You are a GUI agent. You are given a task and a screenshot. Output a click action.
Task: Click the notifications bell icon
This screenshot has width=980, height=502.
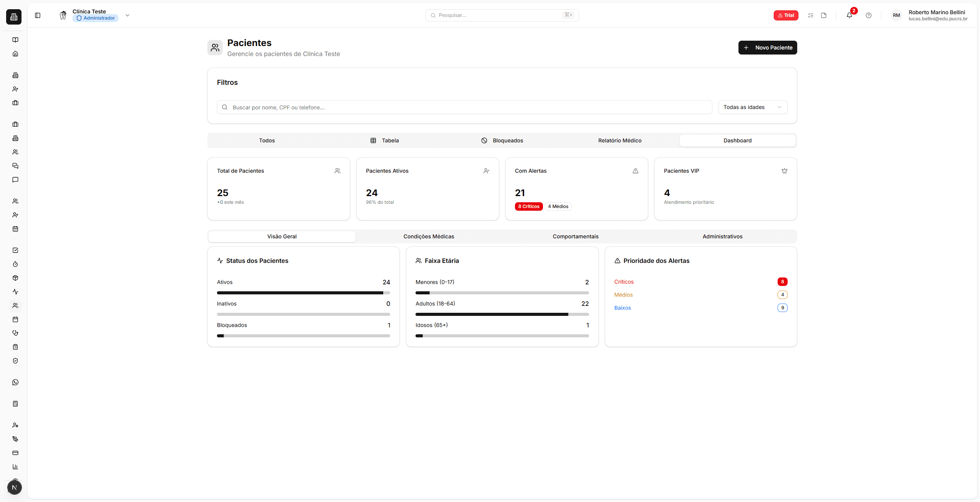[849, 15]
